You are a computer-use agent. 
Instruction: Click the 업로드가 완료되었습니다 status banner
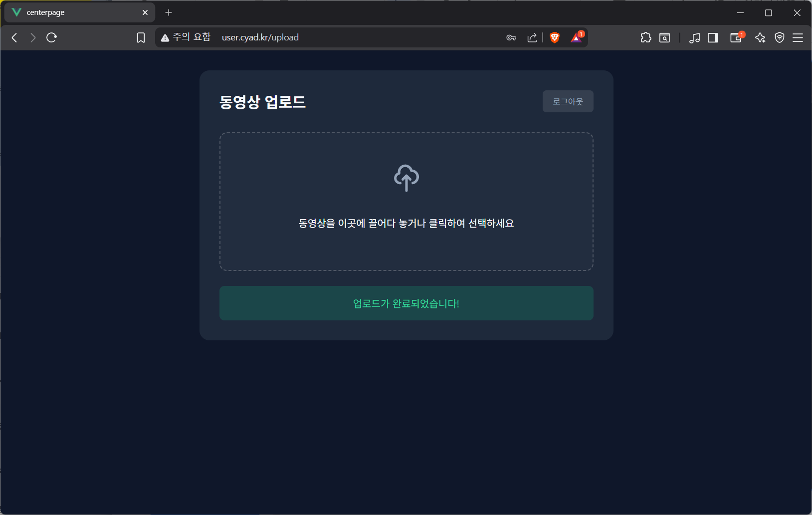(406, 303)
